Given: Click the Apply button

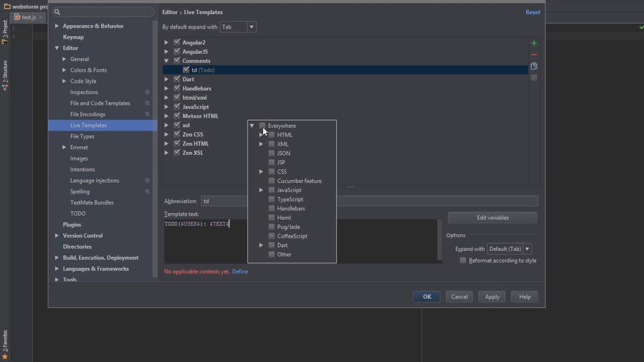Looking at the screenshot, I should click(492, 297).
